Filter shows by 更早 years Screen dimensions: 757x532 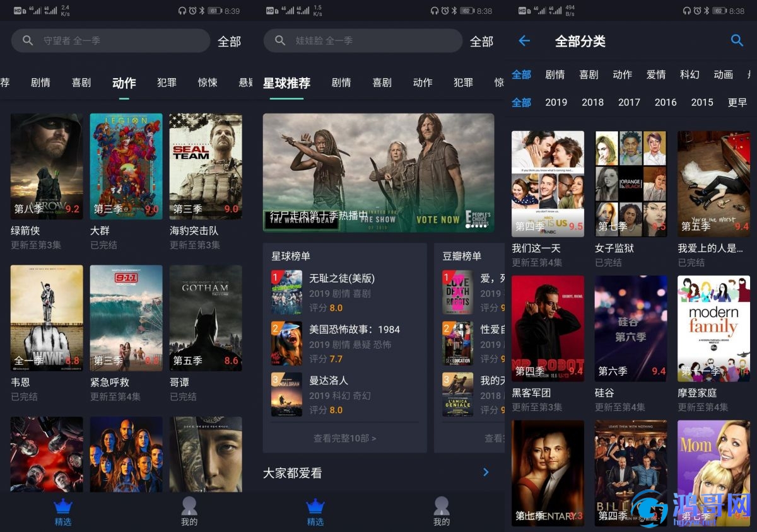737,102
